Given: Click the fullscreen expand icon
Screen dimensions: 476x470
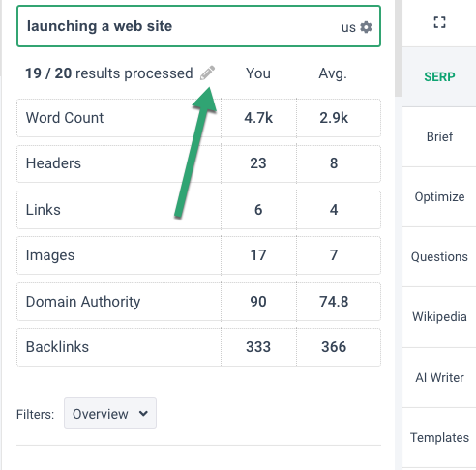Looking at the screenshot, I should point(439,22).
